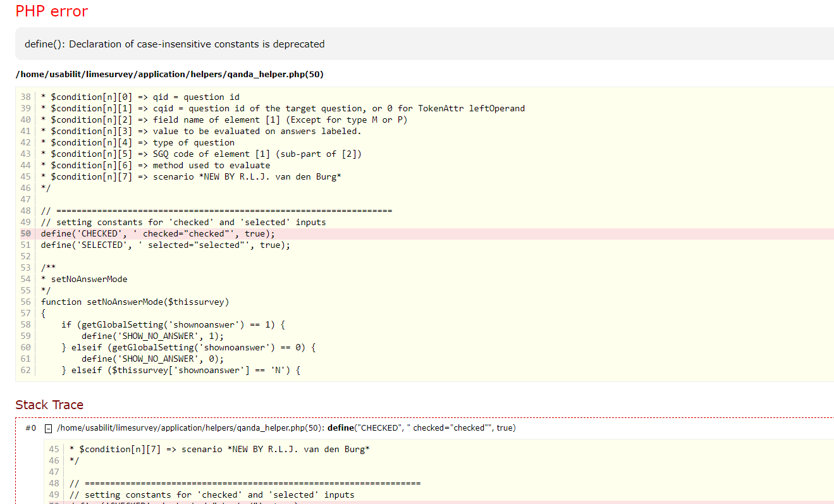Click the $condition[n][7] scenario comment in top code block
834x504 pixels.
191,177
